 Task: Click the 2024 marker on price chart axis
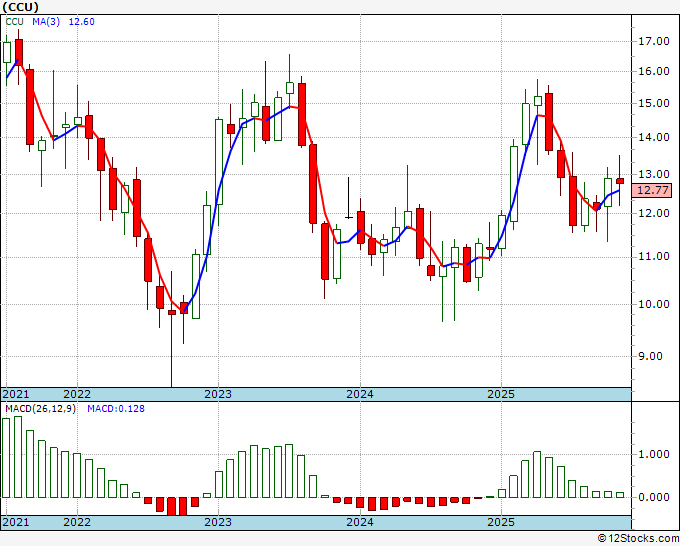pyautogui.click(x=359, y=394)
